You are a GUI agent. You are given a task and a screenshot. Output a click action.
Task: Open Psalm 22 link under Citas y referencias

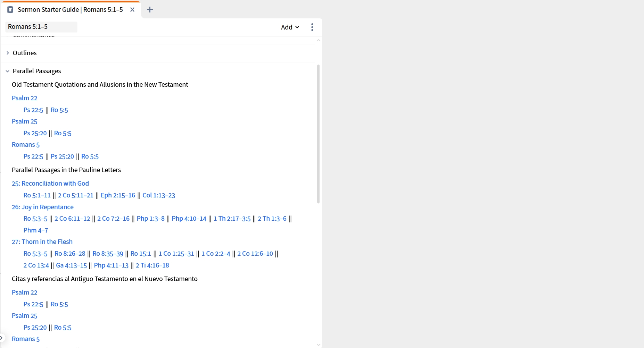click(24, 292)
